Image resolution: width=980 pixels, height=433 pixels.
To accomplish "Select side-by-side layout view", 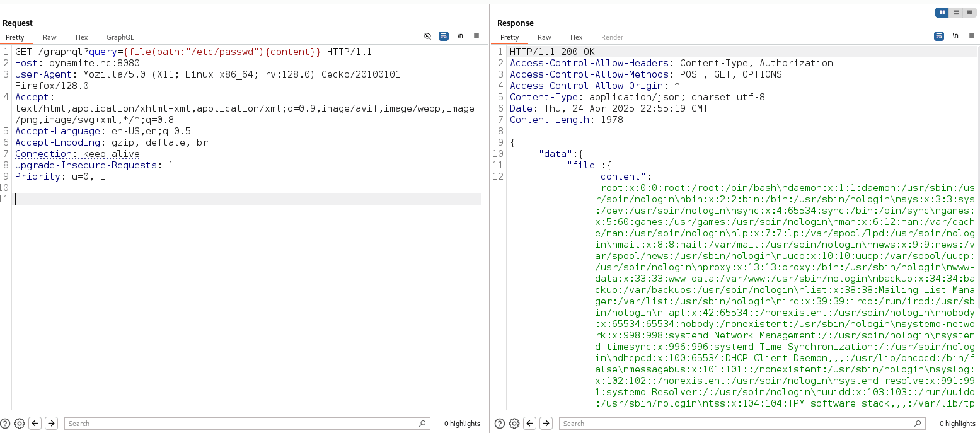I will pos(942,13).
